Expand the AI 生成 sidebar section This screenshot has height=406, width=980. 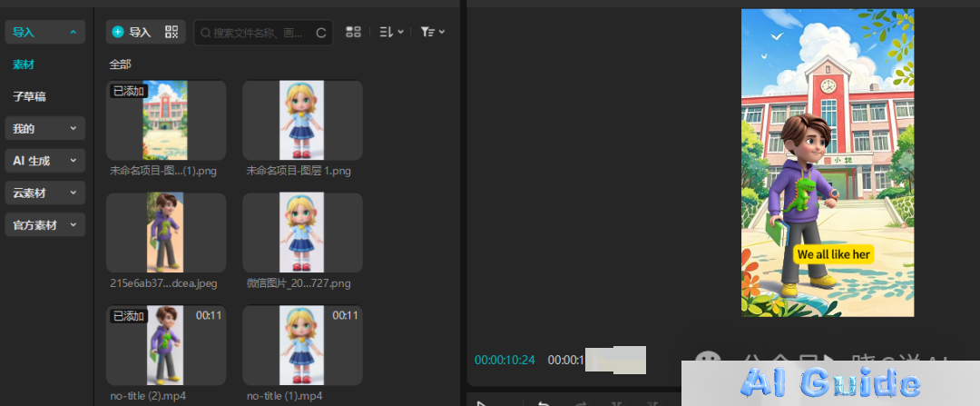pyautogui.click(x=44, y=161)
